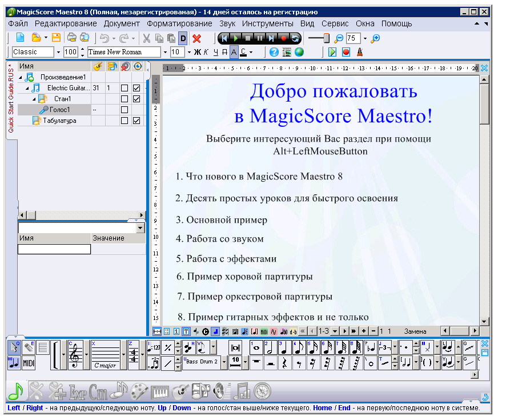506x420 pixels.
Task: Select the Голос1 tree row
Action: coord(54,110)
